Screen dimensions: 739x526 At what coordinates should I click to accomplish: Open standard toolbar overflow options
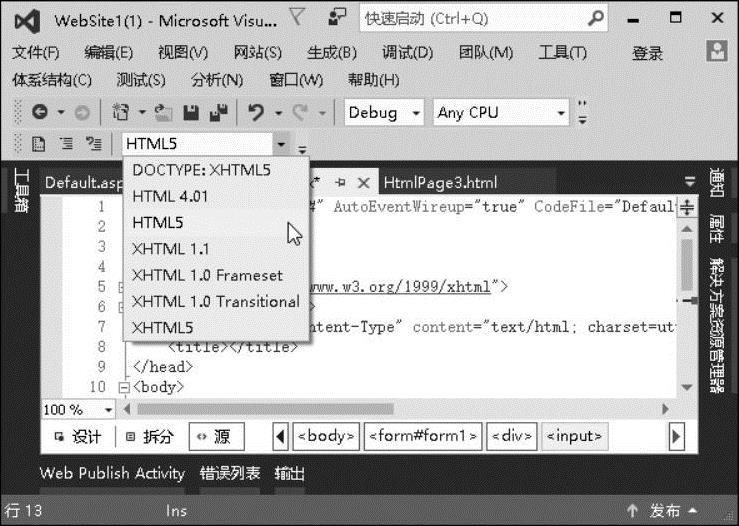[x=583, y=112]
